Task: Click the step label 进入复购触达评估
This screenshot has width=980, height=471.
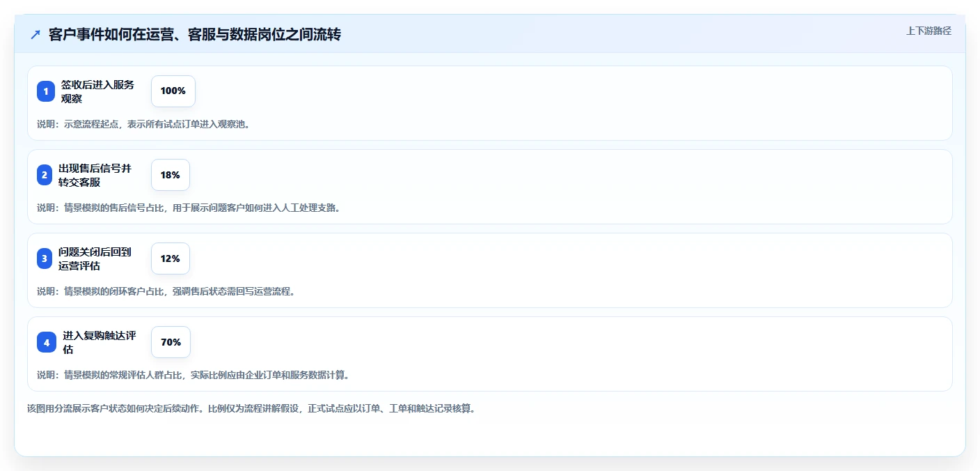Action: click(100, 342)
